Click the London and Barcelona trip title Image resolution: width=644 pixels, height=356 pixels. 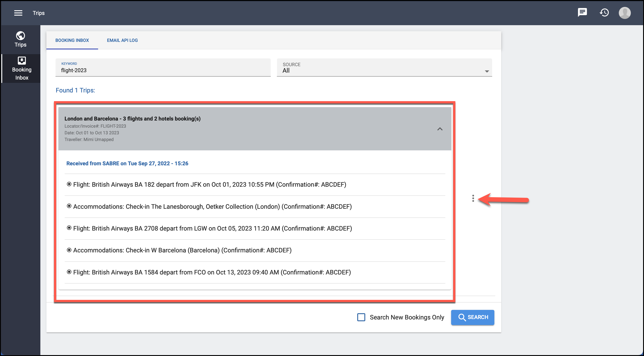pyautogui.click(x=132, y=119)
